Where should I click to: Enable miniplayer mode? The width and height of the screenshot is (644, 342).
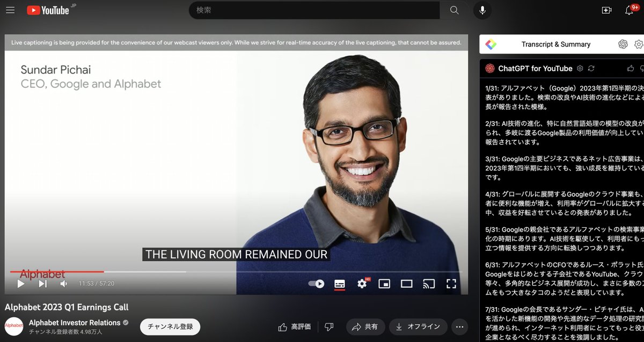click(x=384, y=284)
